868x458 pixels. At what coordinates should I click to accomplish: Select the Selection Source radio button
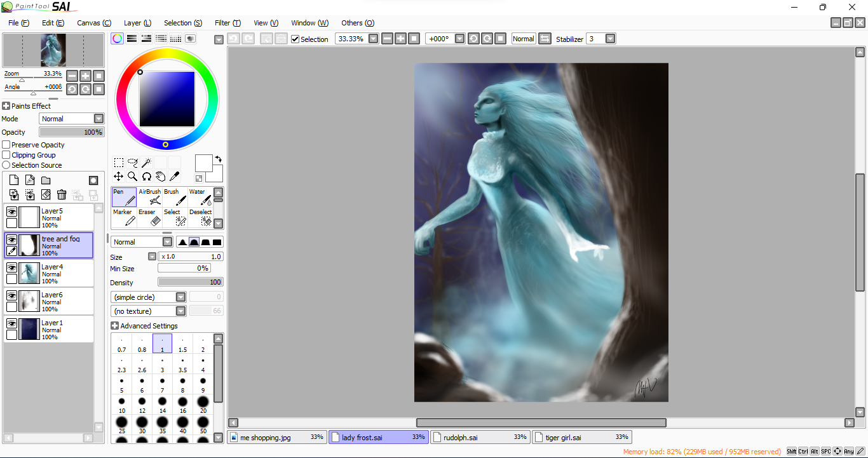pyautogui.click(x=6, y=165)
